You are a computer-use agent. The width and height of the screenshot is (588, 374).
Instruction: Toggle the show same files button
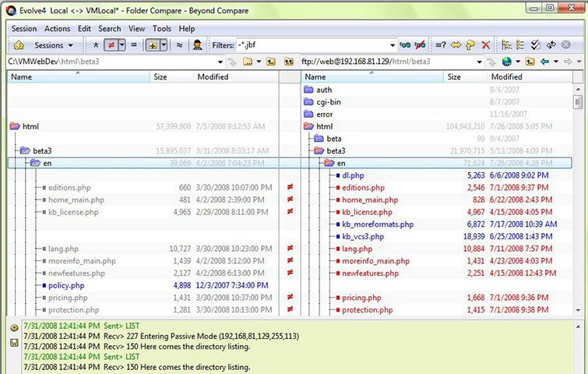click(134, 45)
